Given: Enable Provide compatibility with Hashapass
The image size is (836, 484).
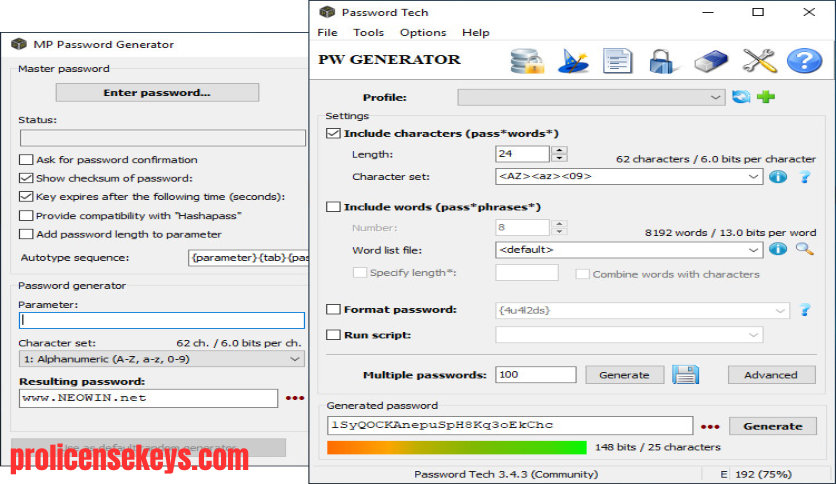Looking at the screenshot, I should tap(26, 215).
